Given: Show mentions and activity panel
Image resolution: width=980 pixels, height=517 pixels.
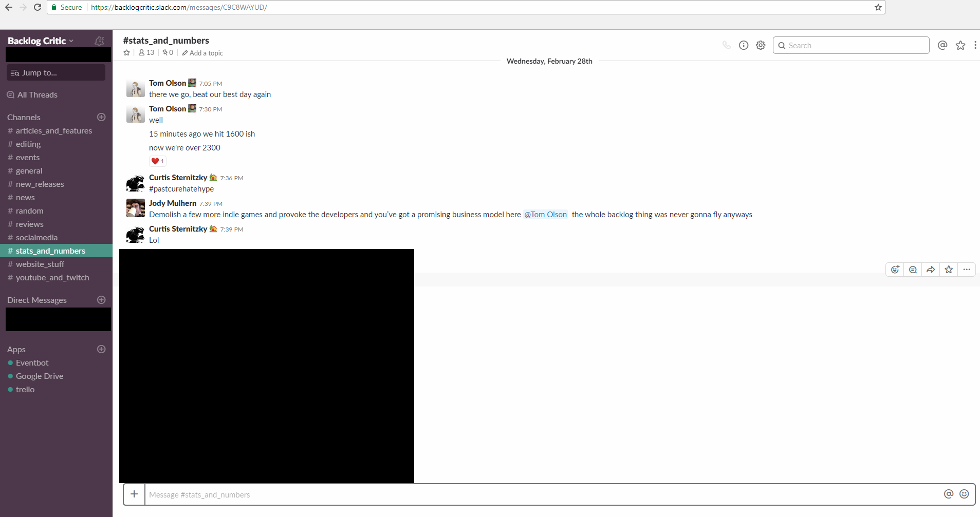Looking at the screenshot, I should click(x=942, y=45).
